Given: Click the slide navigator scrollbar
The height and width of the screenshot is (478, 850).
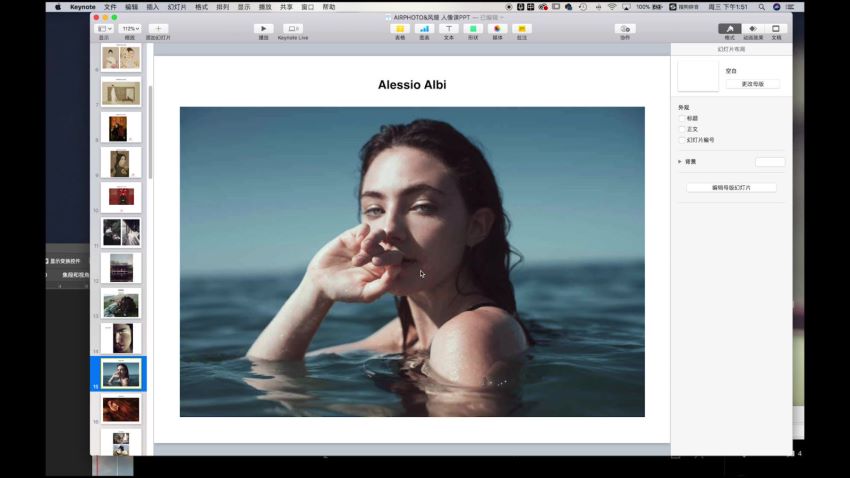Looking at the screenshot, I should point(150,132).
